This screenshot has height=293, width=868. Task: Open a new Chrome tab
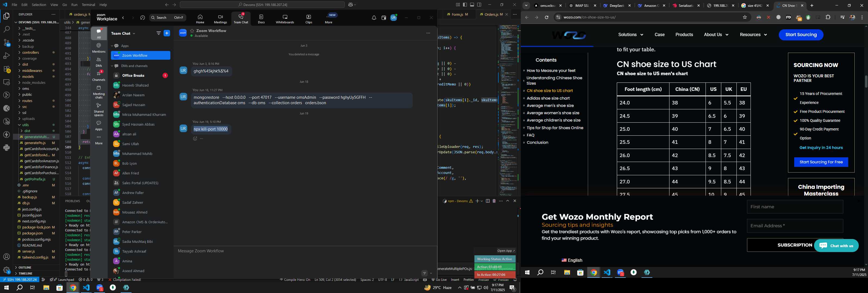click(812, 6)
